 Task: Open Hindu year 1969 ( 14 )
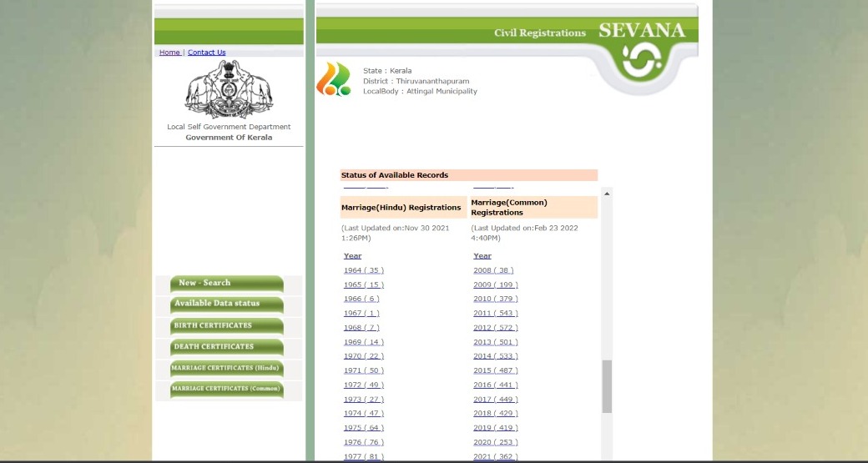[364, 342]
